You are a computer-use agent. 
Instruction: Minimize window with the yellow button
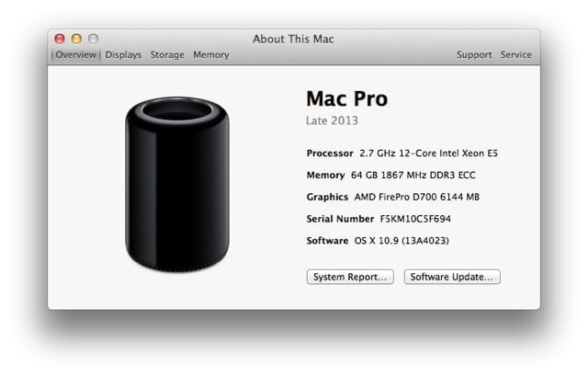(x=76, y=39)
